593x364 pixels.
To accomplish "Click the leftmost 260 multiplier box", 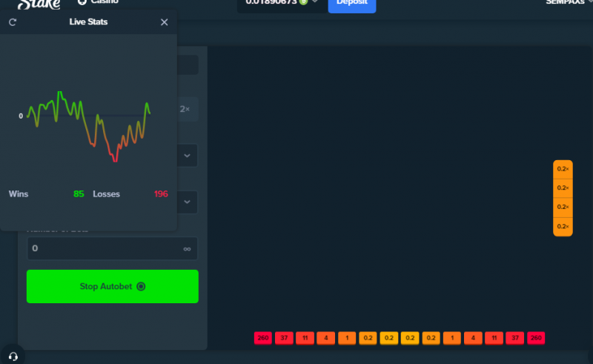I will coord(263,338).
